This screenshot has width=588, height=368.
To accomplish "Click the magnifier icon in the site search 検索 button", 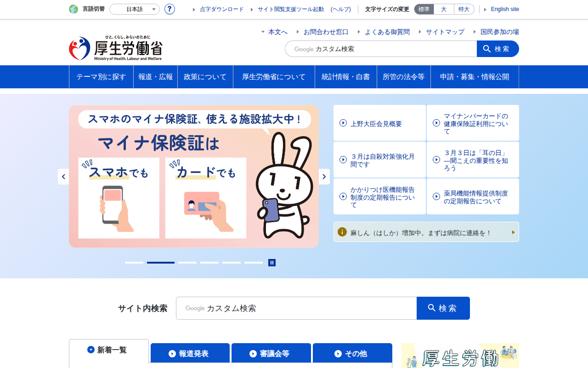I will tap(431, 308).
